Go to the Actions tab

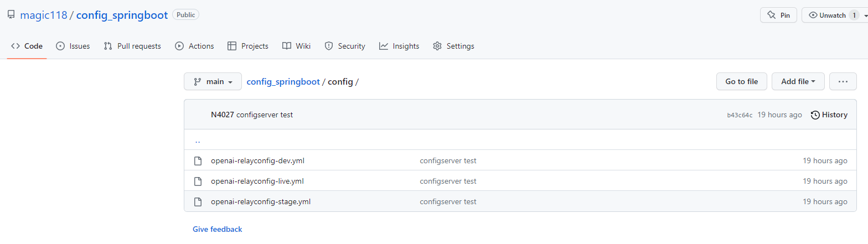(x=194, y=46)
